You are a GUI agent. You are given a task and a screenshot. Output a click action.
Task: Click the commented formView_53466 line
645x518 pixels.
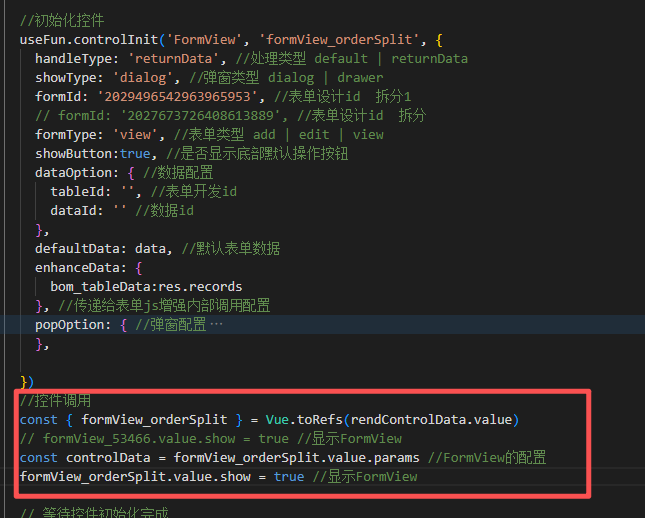(210, 439)
